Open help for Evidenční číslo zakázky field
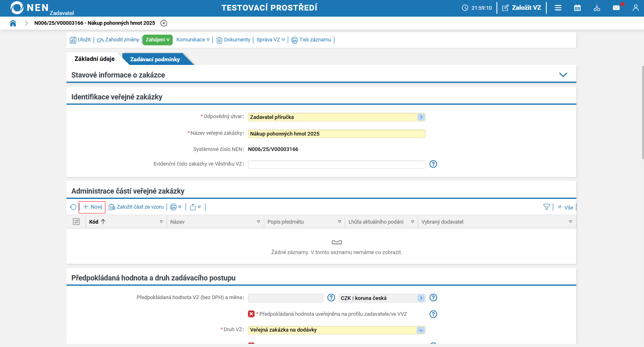The width and height of the screenshot is (644, 347). [433, 164]
